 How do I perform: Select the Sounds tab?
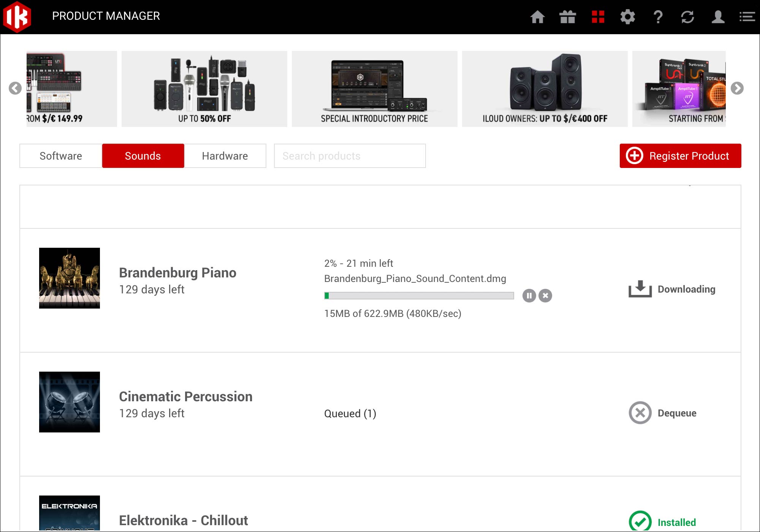point(143,156)
